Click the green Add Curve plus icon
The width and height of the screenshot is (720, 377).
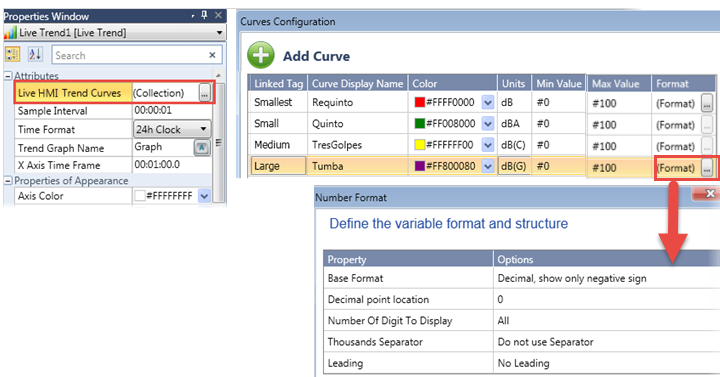(260, 56)
